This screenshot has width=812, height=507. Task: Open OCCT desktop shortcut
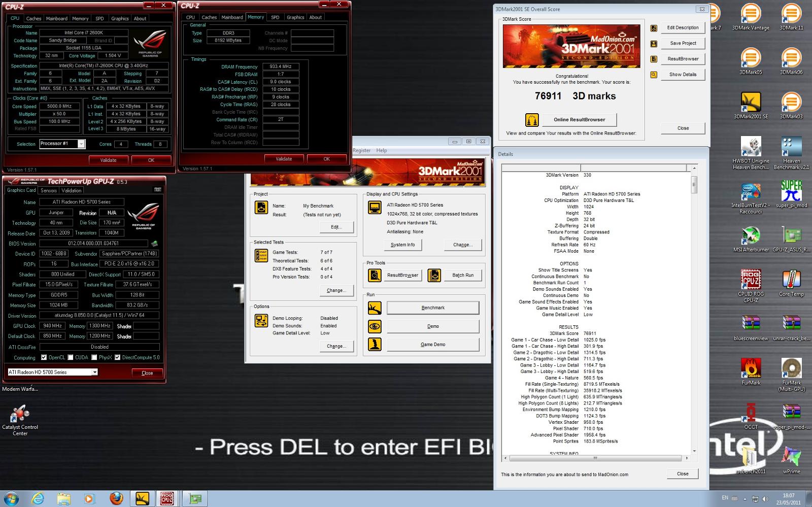751,416
